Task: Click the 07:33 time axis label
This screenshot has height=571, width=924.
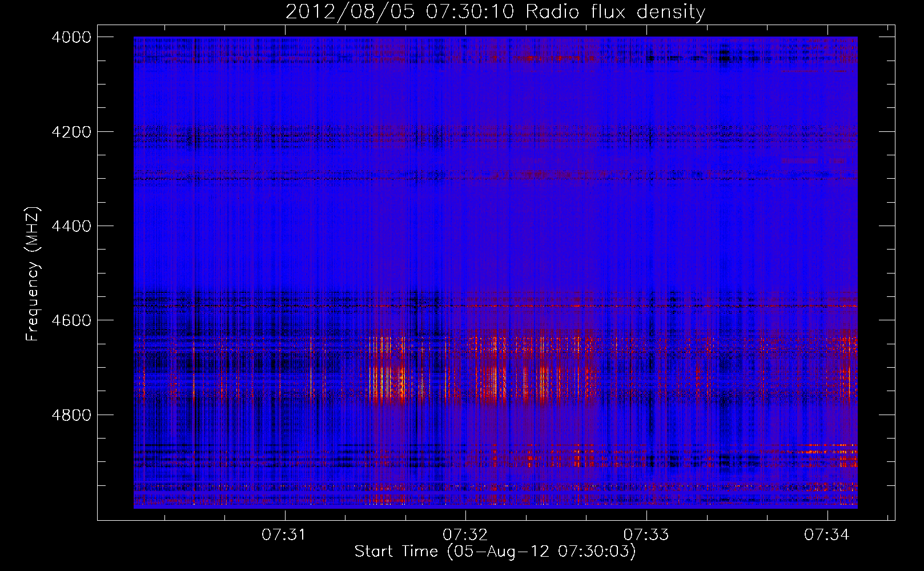Action: [646, 535]
